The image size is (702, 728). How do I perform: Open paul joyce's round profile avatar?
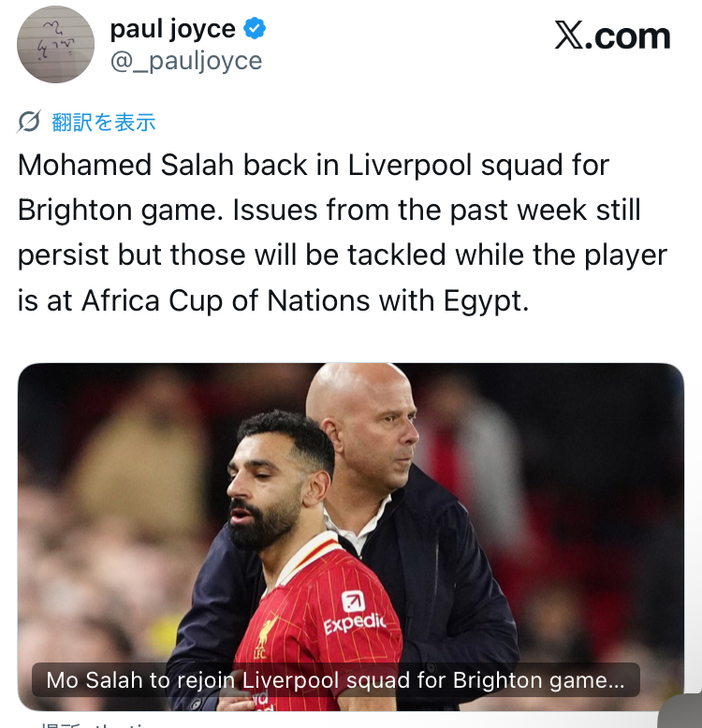click(56, 45)
